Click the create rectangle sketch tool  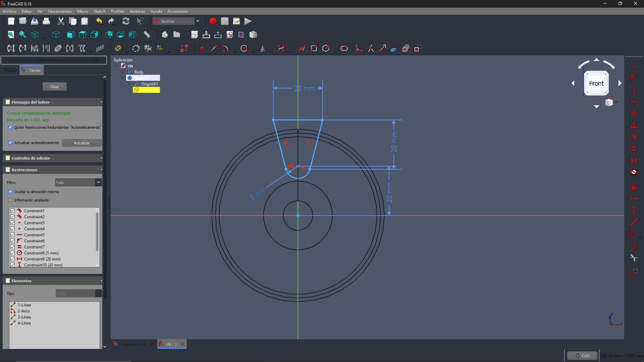[x=314, y=49]
